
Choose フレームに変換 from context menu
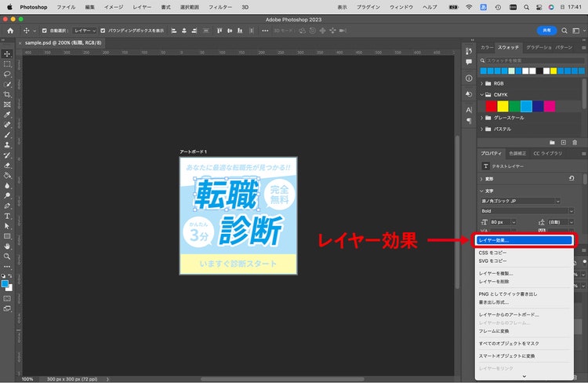click(524, 331)
